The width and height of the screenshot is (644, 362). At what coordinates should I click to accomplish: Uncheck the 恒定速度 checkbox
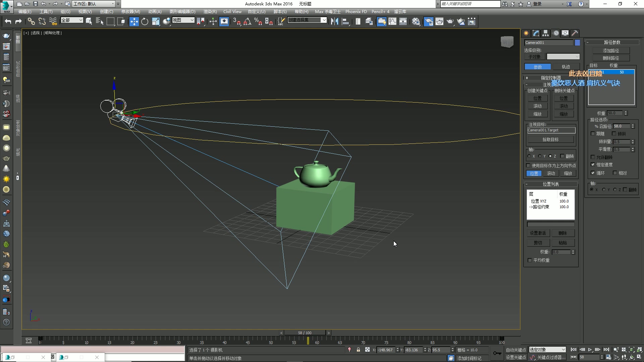coord(593,165)
